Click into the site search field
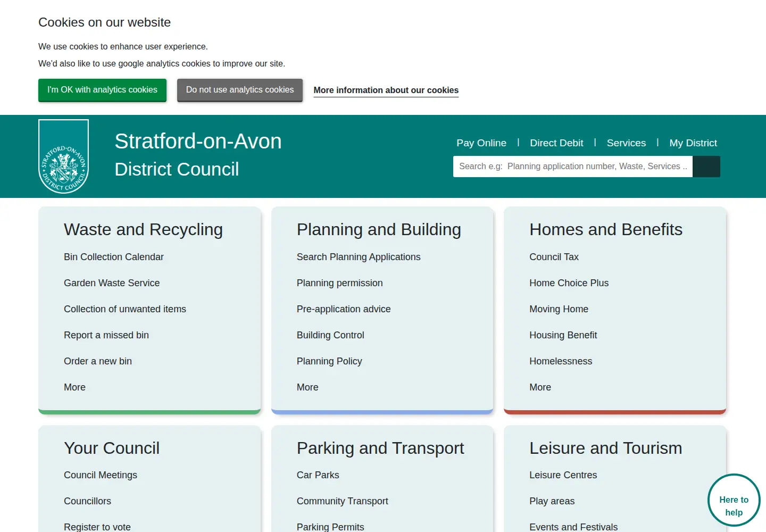The image size is (766, 532). click(573, 167)
